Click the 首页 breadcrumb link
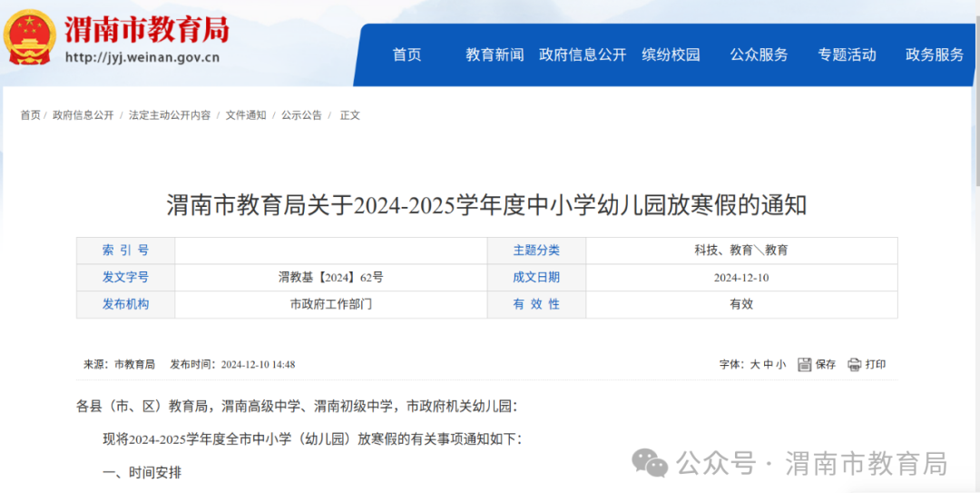Screen dimensions: 980x493 (x=30, y=115)
